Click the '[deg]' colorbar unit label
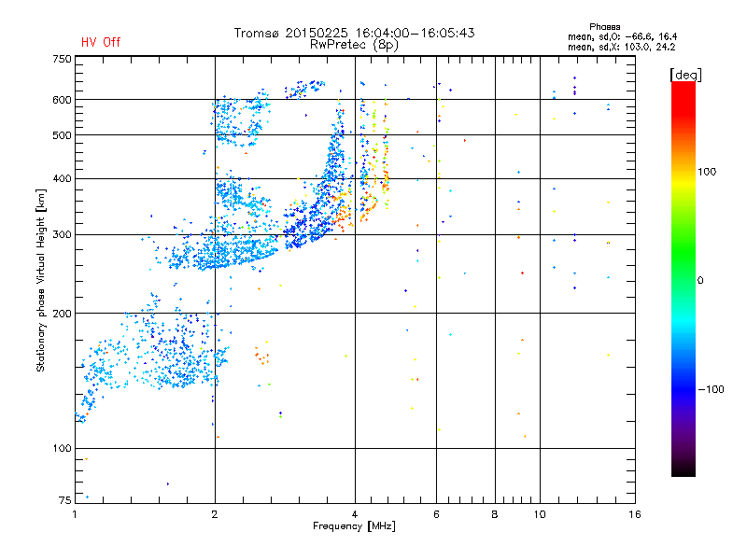Viewport: 747px width, 560px height. [685, 75]
